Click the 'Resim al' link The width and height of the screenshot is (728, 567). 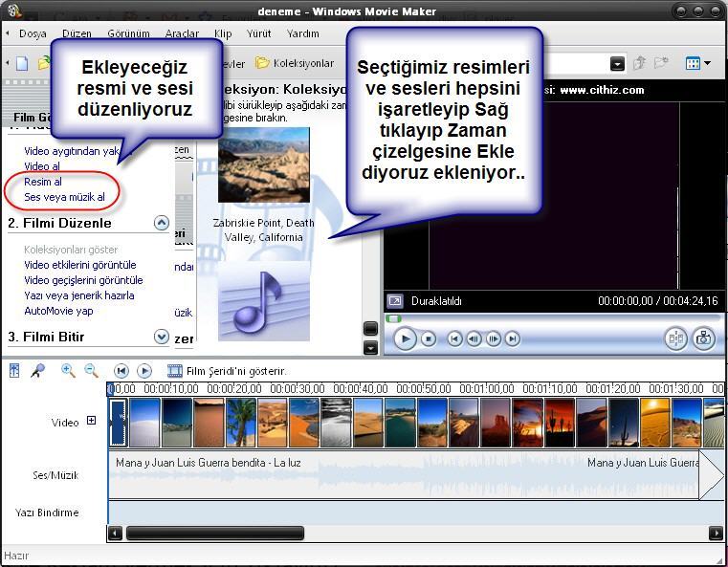click(x=43, y=182)
